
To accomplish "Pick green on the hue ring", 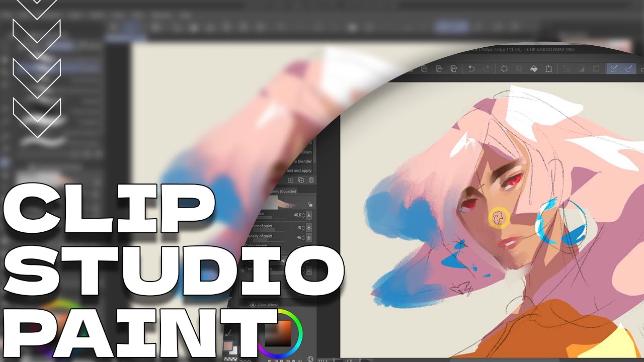I will (298, 320).
